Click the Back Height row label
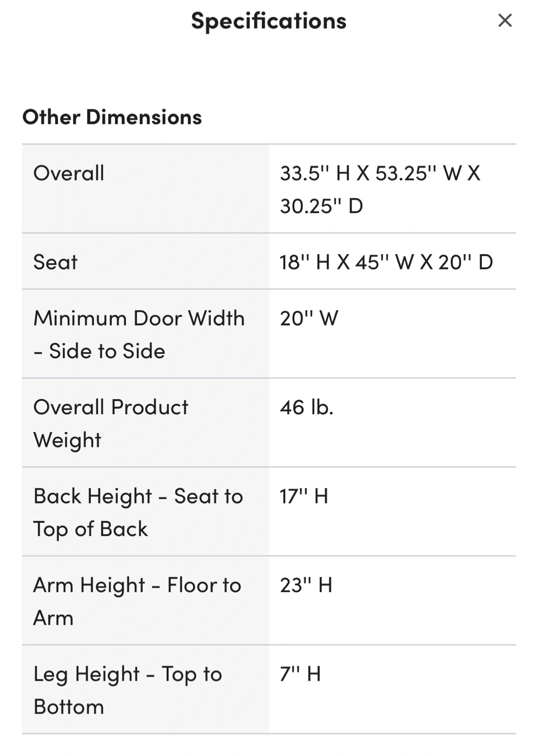The image size is (538, 756). [138, 512]
